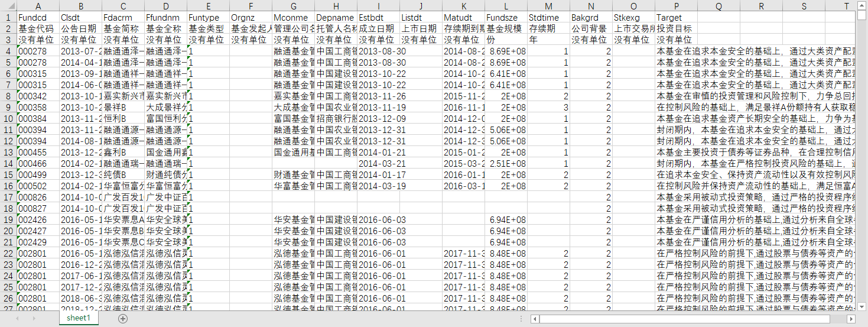Select fund code cell 000384
The height and width of the screenshot is (327, 868).
click(x=38, y=118)
